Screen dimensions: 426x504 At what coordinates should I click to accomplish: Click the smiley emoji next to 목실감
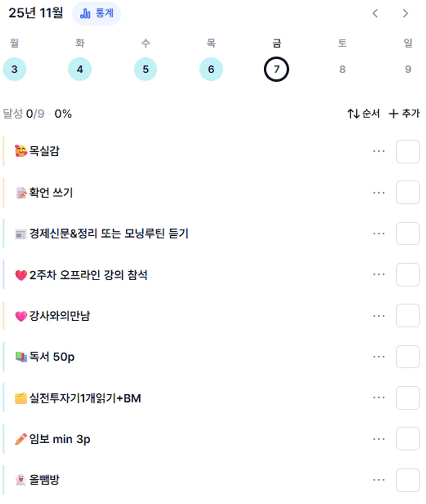(x=21, y=151)
